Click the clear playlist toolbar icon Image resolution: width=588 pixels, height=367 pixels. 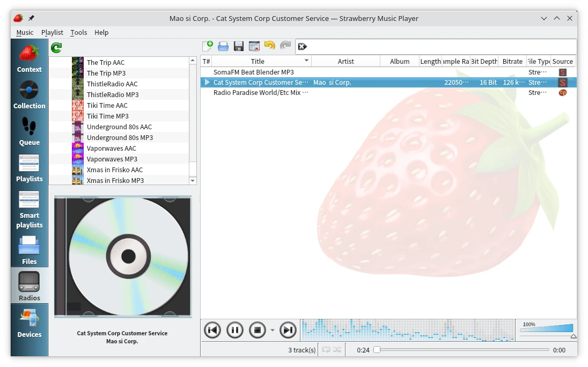[254, 46]
